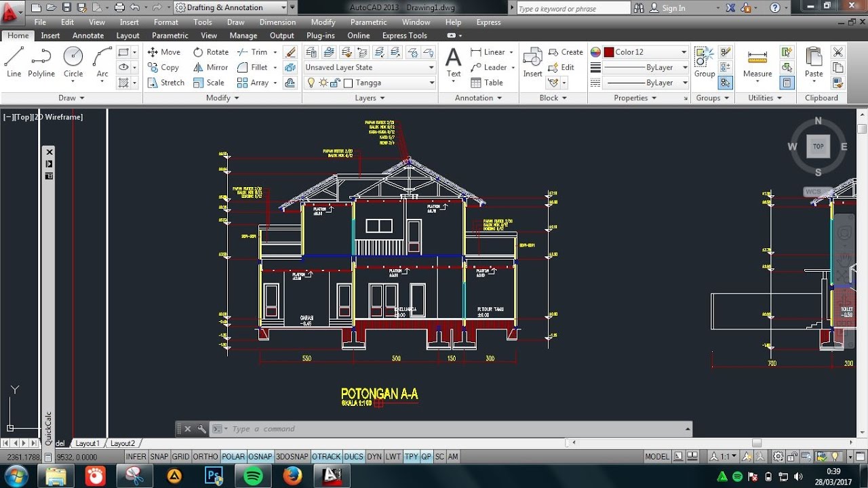868x488 pixels.
Task: Toggle LWT lineweight display
Action: (393, 457)
